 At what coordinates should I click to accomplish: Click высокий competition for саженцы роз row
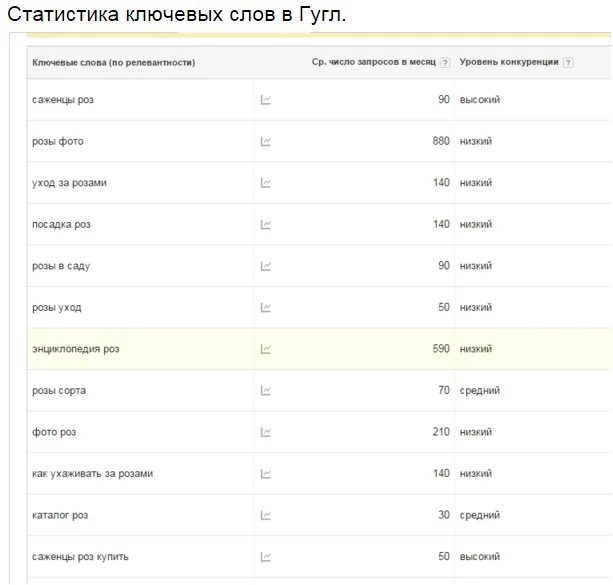[x=480, y=100]
